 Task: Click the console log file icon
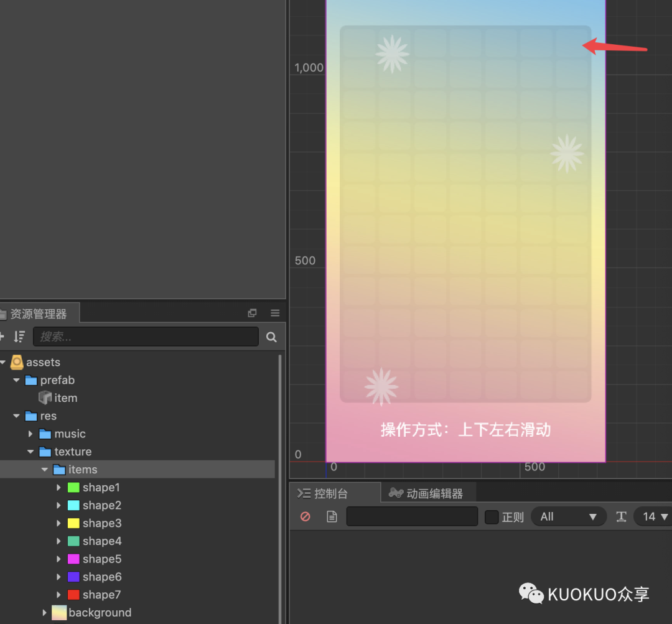tap(332, 516)
